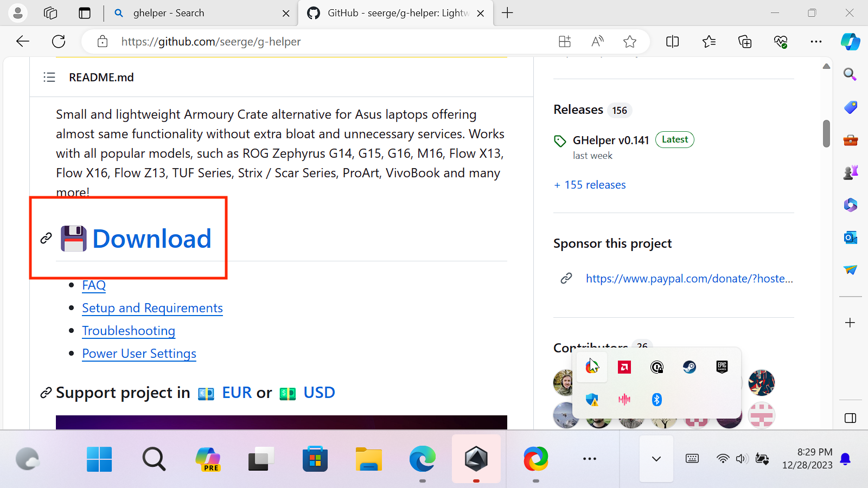The image size is (868, 488).
Task: Open Edge Settings and more menu
Action: [x=816, y=42]
